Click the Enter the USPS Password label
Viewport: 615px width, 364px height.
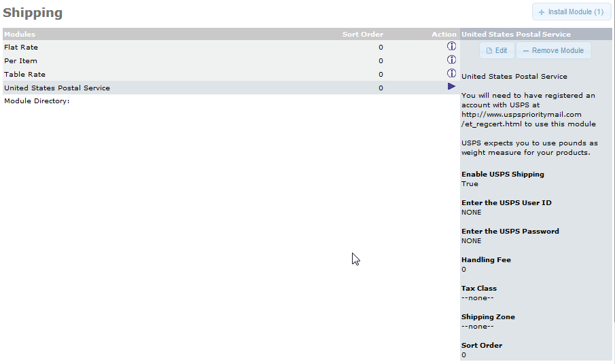[x=510, y=231]
